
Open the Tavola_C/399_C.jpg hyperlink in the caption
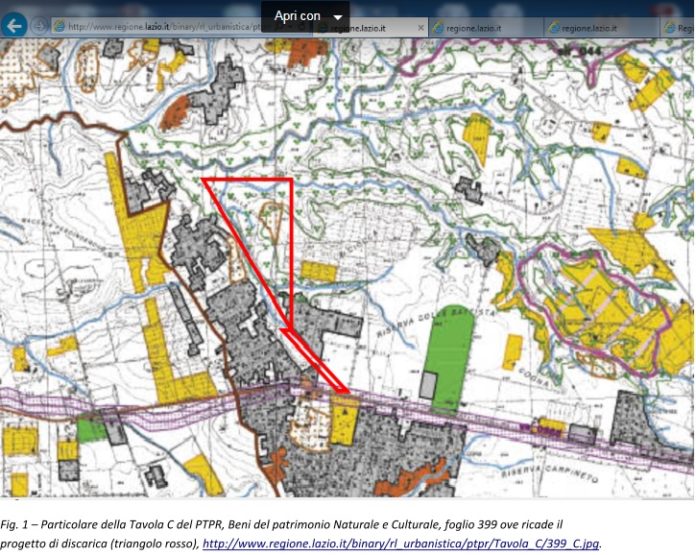(401, 544)
